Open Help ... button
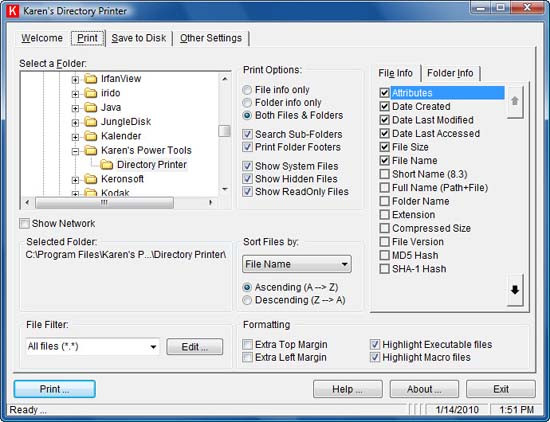The width and height of the screenshot is (550, 422). tap(348, 389)
